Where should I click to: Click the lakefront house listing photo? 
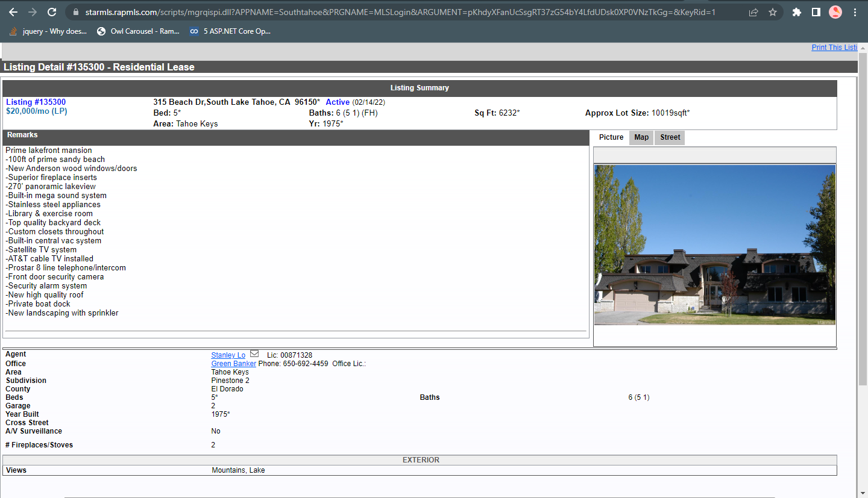[x=714, y=245]
